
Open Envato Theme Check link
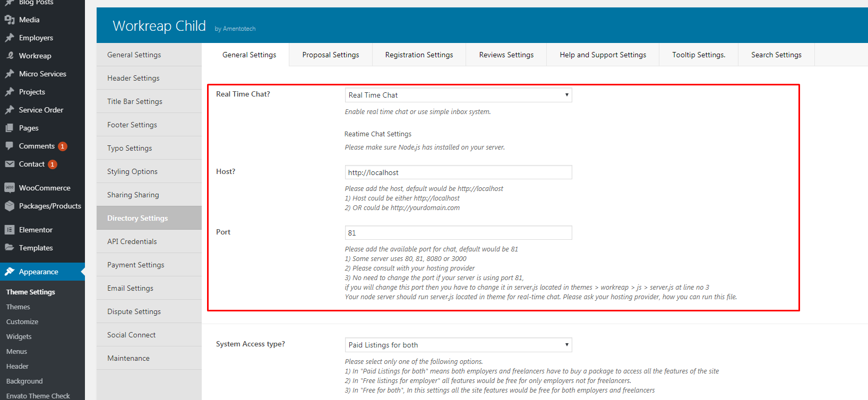pos(38,396)
